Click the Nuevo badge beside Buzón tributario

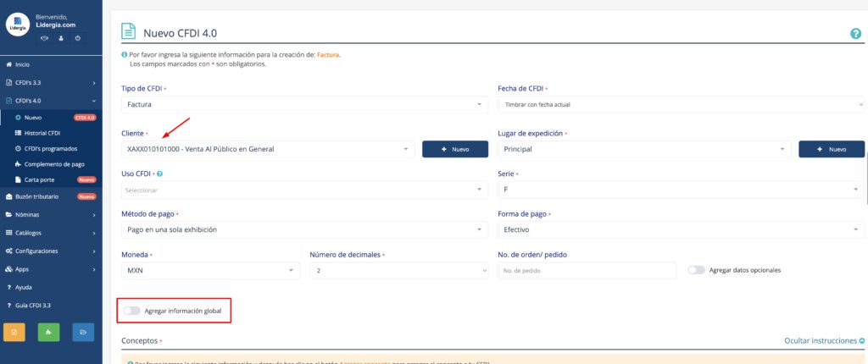tap(87, 196)
